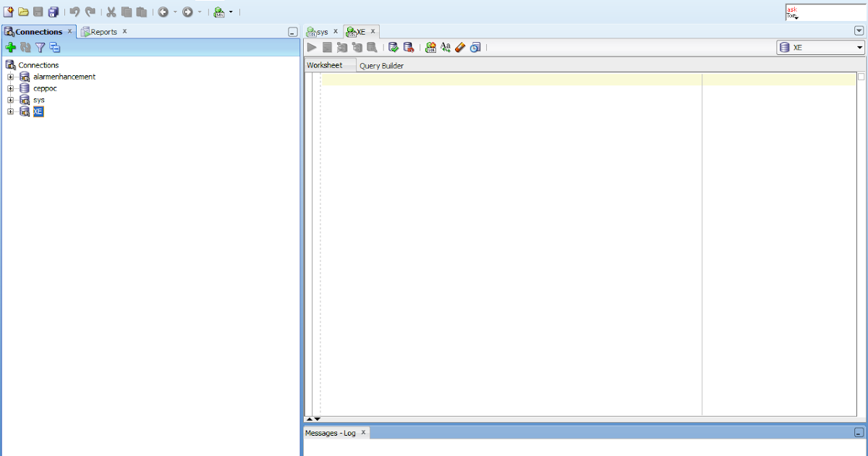Clear the worksheet with the eraser icon
Viewport: 868px width, 456px height.
click(x=460, y=46)
